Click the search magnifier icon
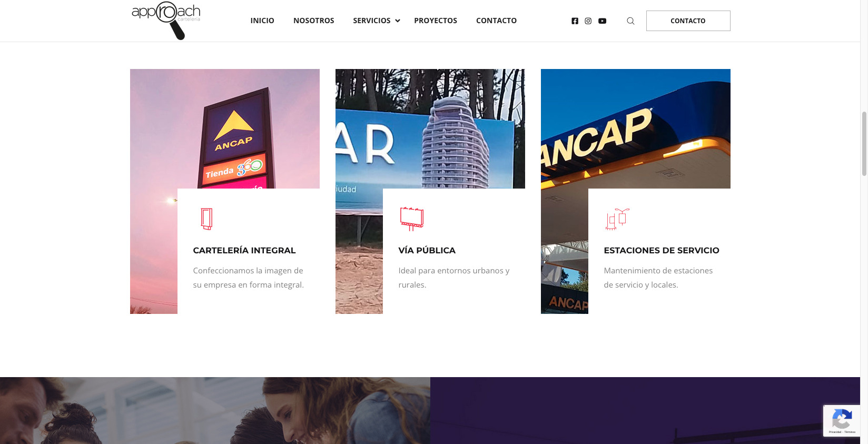Viewport: 868px width, 444px height. pyautogui.click(x=630, y=21)
